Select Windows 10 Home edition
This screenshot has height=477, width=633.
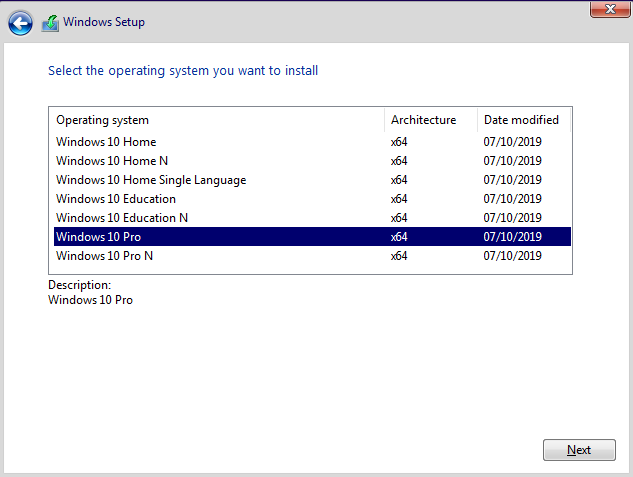pyautogui.click(x=312, y=142)
